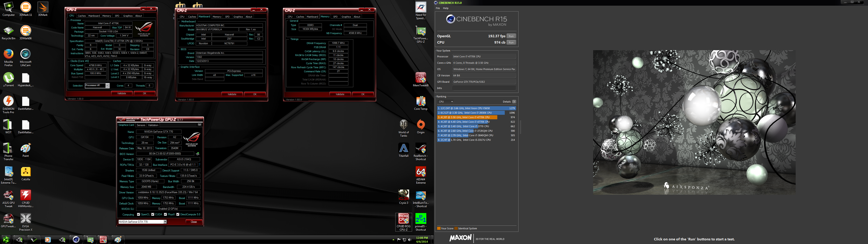Run the Cinebench CPU test
Image resolution: width=868 pixels, height=244 pixels.
coord(511,42)
